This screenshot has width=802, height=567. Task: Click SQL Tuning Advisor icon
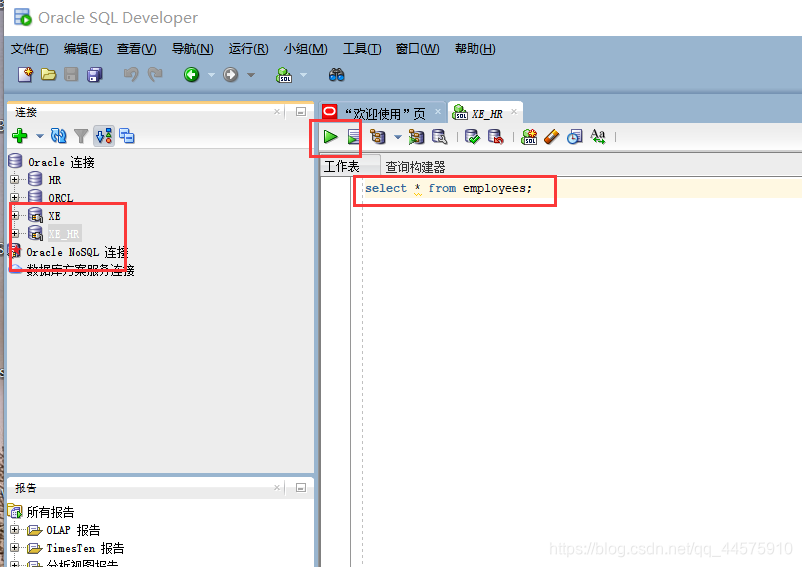[439, 137]
